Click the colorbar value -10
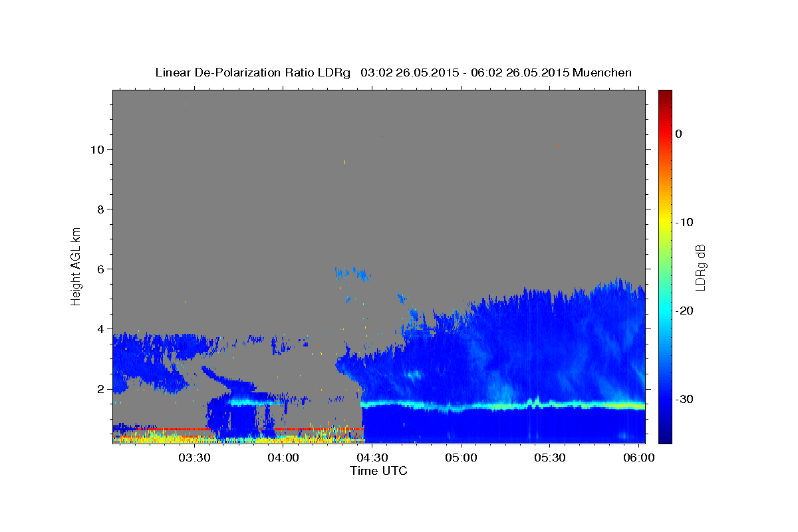798x532 pixels. [685, 222]
